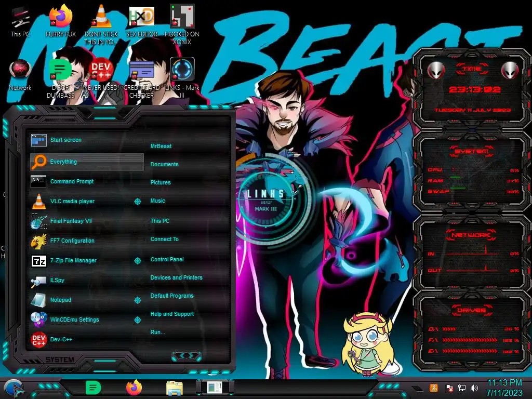Screen dimensions: 532x399
Task: Click the green notes app taskbar icon
Action: coord(93,388)
